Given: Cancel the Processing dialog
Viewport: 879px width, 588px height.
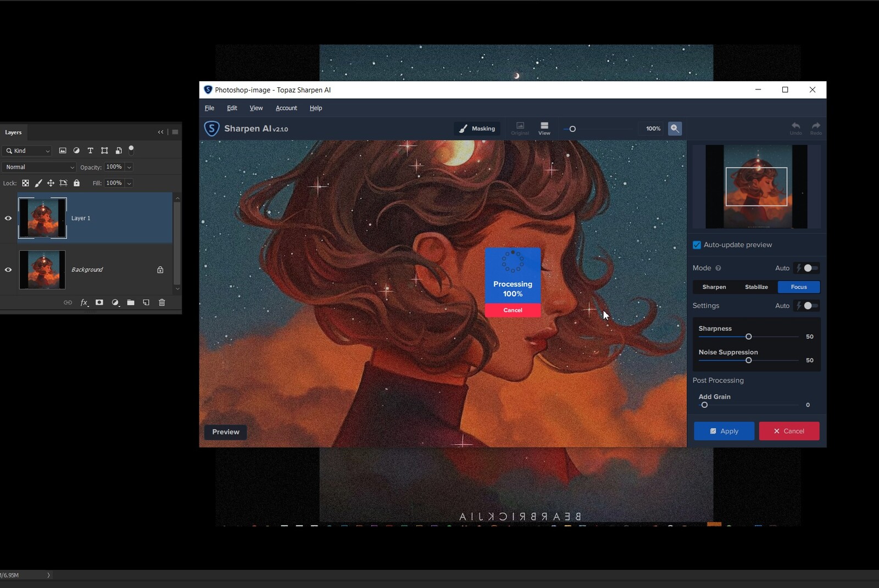Looking at the screenshot, I should [x=513, y=310].
